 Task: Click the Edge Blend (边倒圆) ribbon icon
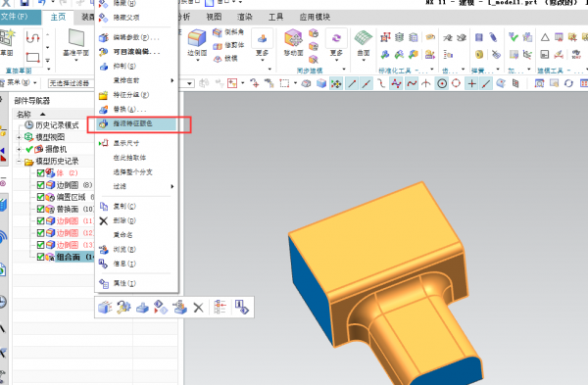pyautogui.click(x=197, y=39)
